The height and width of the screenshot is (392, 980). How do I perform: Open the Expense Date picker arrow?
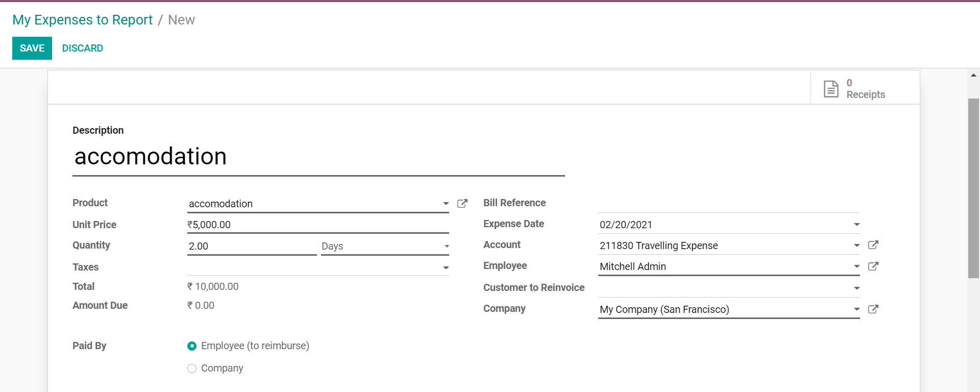pos(856,225)
